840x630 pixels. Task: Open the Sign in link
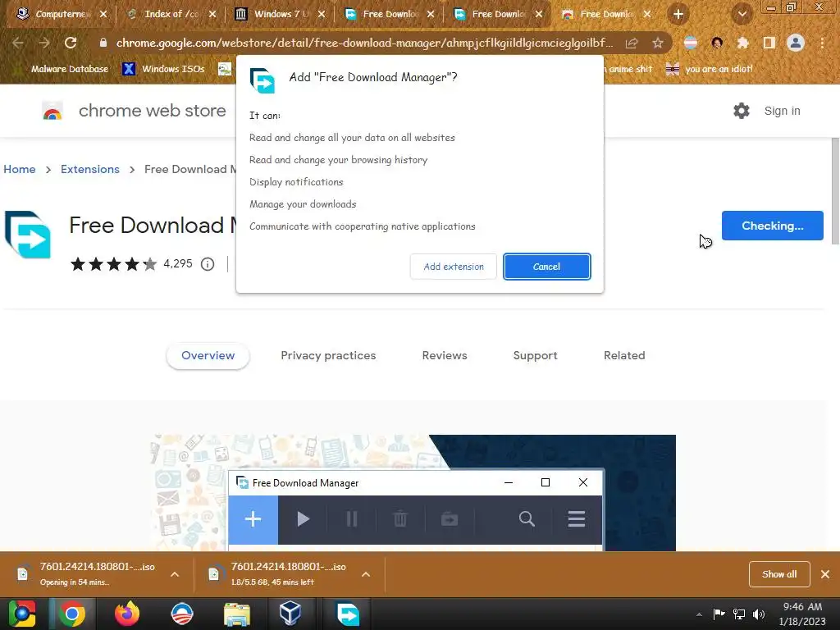coord(782,111)
